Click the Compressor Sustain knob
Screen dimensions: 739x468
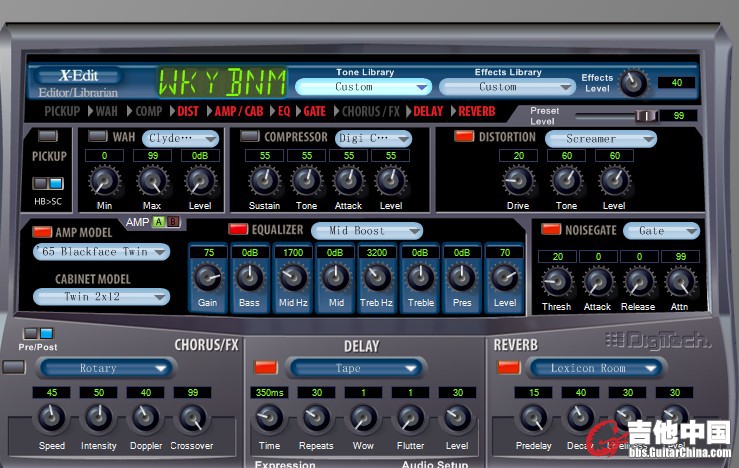[264, 181]
